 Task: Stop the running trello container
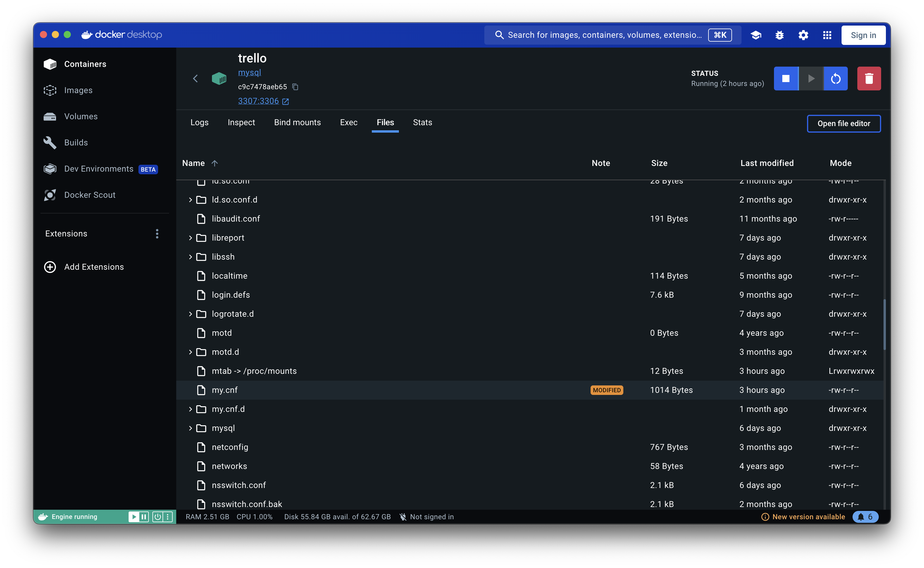786,79
